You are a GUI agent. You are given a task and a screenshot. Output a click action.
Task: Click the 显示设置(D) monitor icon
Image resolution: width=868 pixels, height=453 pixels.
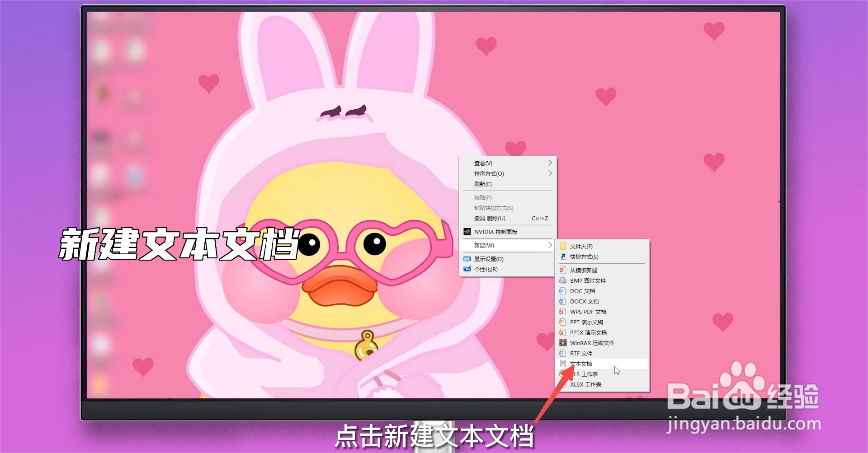point(467,259)
